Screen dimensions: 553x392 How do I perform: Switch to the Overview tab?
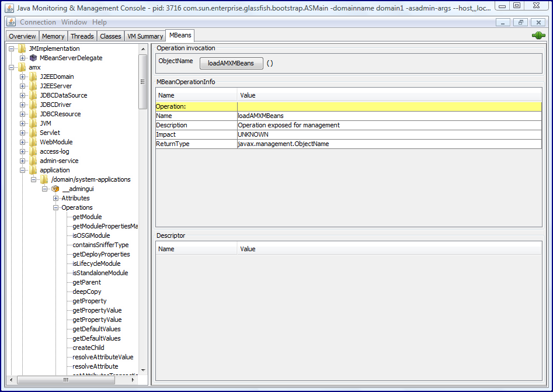coord(22,36)
